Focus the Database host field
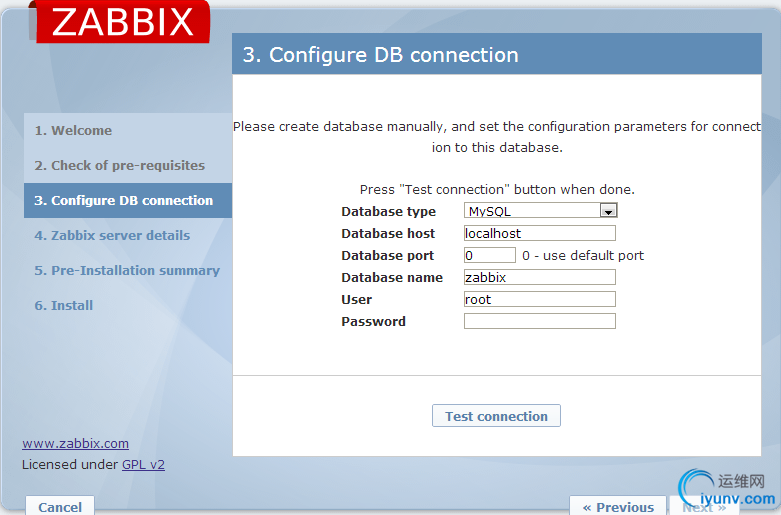 539,233
